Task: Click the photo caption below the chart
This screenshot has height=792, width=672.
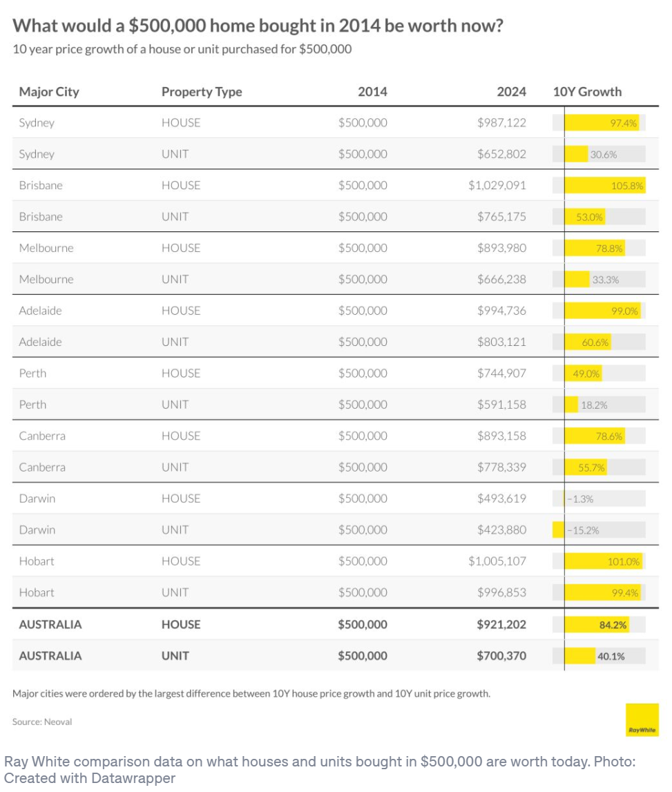Action: [319, 770]
